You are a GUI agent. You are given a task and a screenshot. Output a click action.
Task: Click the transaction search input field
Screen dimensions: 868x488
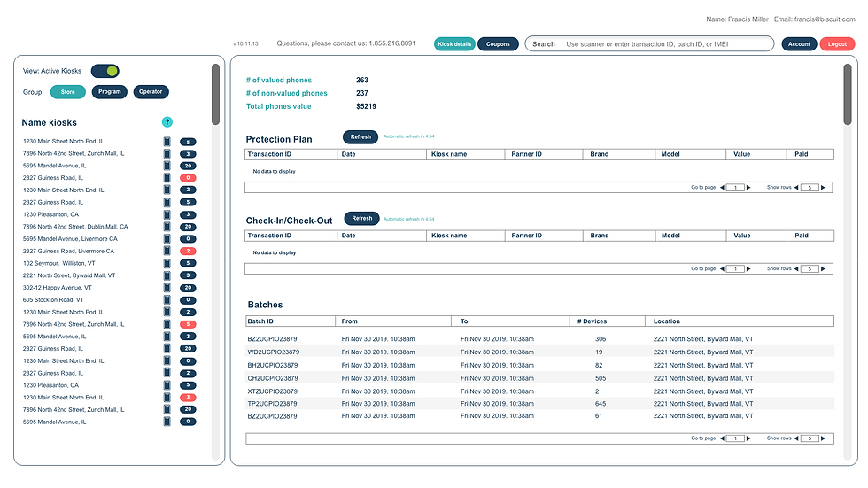click(x=649, y=43)
